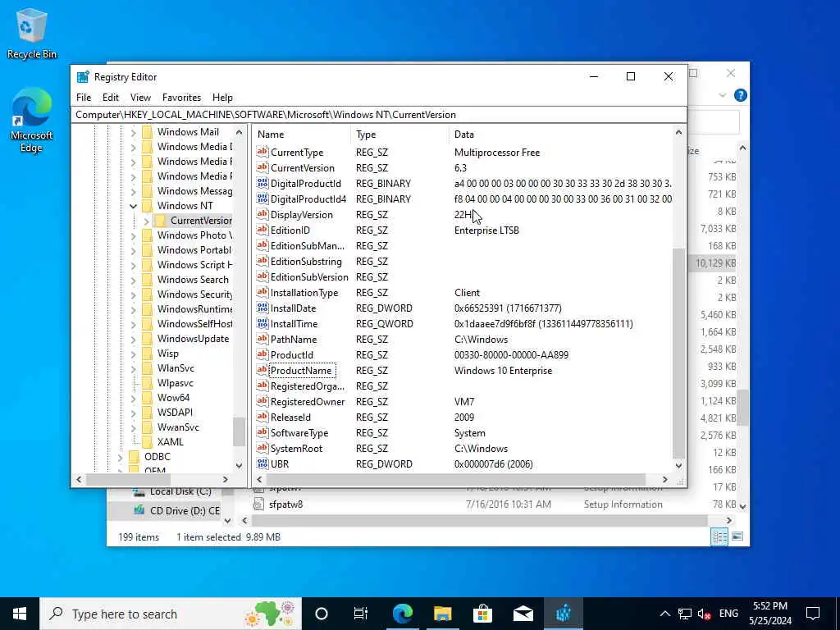The height and width of the screenshot is (630, 840).
Task: Open the notification center icon
Action: pos(813,614)
